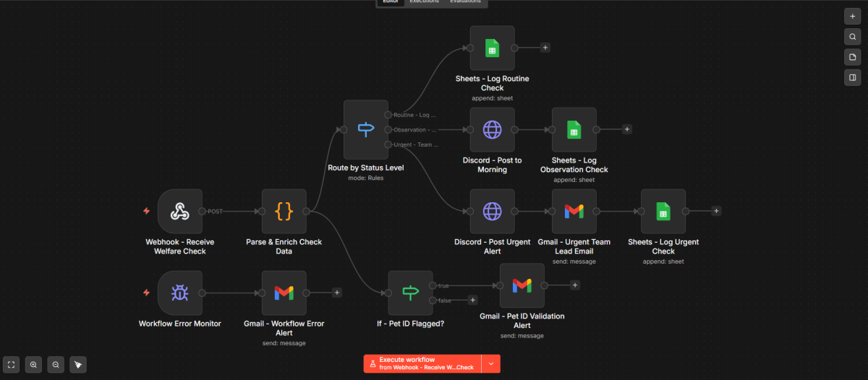This screenshot has width=868, height=380.
Task: Open the Workflow Error Monitor trigger node
Action: [179, 293]
